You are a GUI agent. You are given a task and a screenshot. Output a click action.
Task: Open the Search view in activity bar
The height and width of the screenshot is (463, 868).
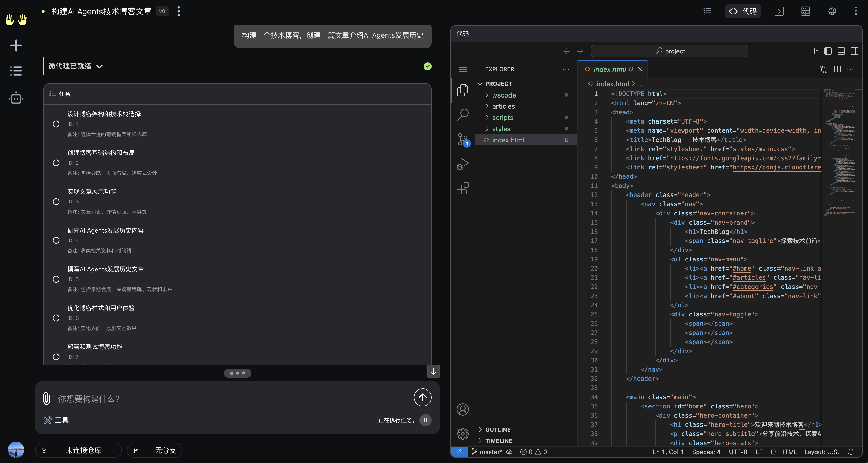(x=463, y=114)
